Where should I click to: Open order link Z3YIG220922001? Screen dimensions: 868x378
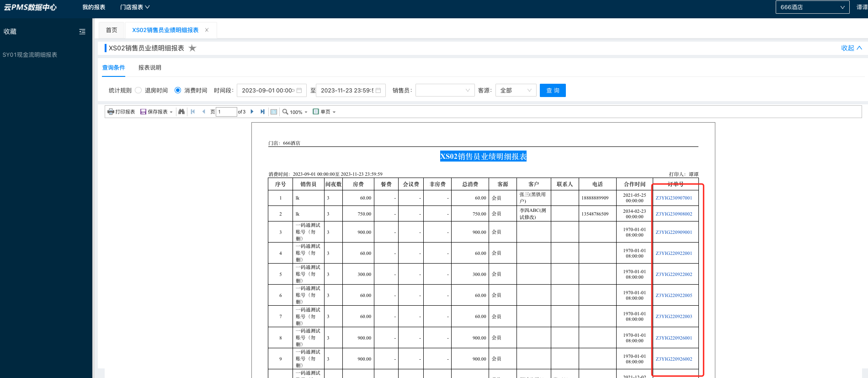tap(674, 254)
